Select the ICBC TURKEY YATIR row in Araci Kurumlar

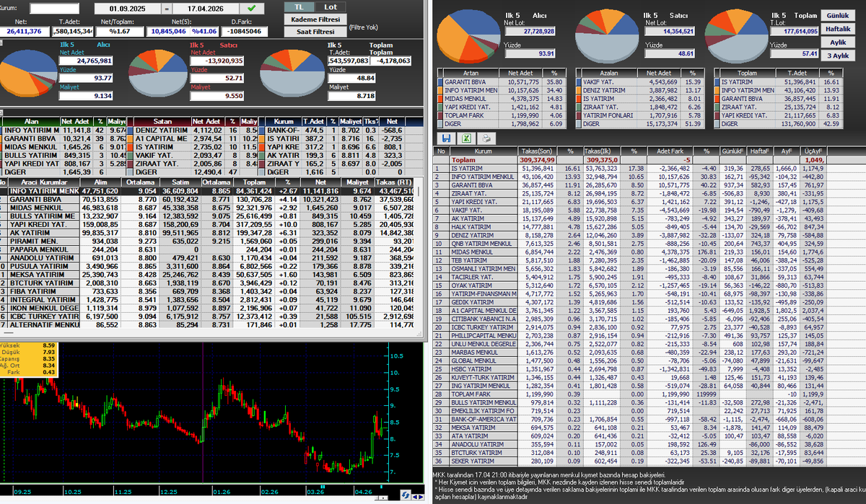click(x=207, y=315)
